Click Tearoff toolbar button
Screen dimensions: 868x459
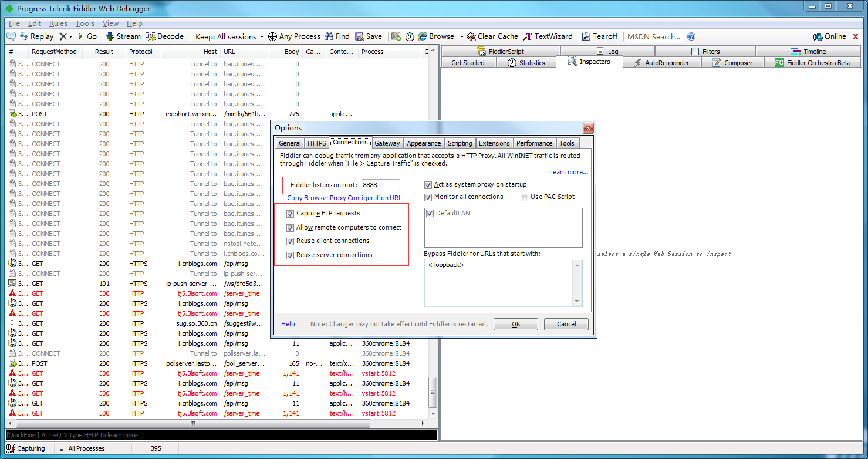599,36
